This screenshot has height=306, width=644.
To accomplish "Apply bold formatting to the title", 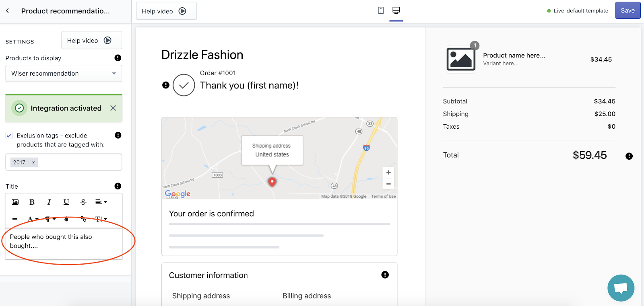I will coord(32,202).
